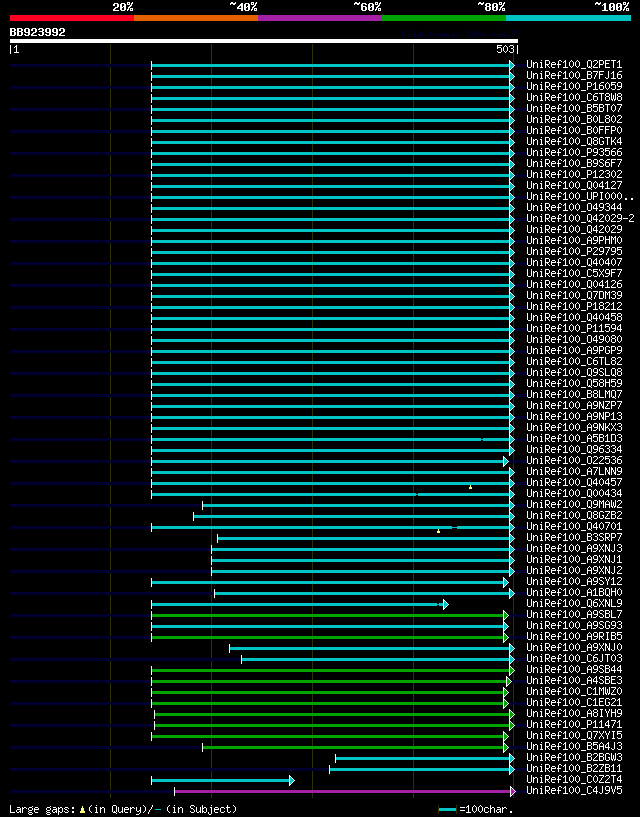The width and height of the screenshot is (640, 817).
Task: Click label UniRef100_P11471
Action: (x=574, y=725)
